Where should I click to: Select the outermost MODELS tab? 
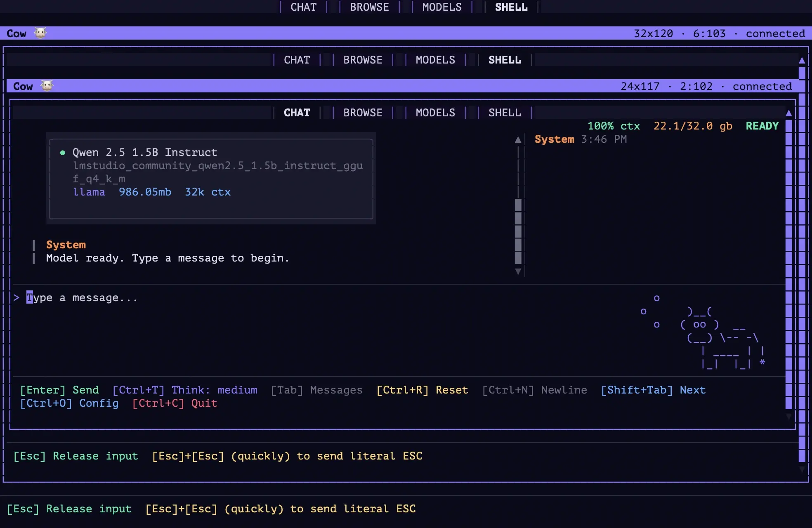442,7
